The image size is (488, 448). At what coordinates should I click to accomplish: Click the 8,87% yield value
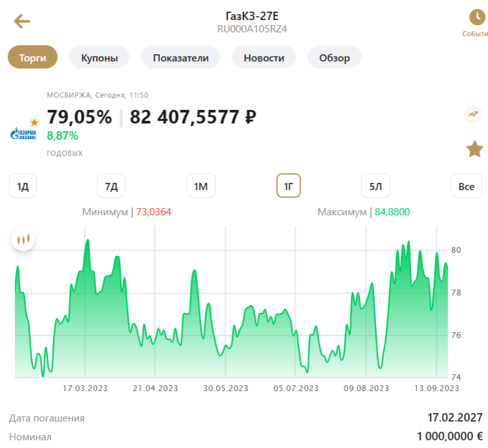point(63,136)
